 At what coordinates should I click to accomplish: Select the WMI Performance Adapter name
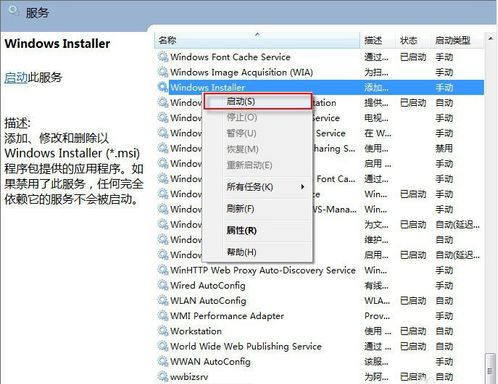click(227, 316)
